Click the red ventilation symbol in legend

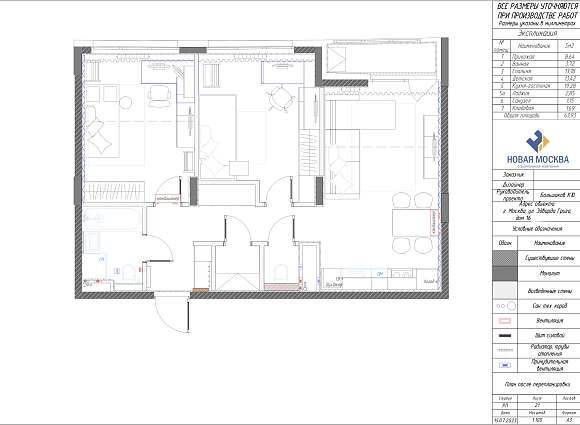(x=505, y=321)
